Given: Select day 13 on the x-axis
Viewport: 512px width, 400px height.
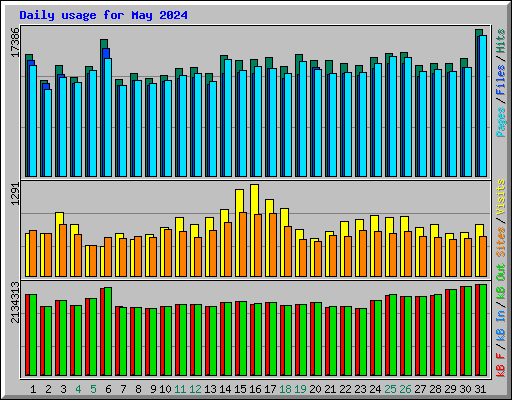Looking at the screenshot, I should point(210,389).
